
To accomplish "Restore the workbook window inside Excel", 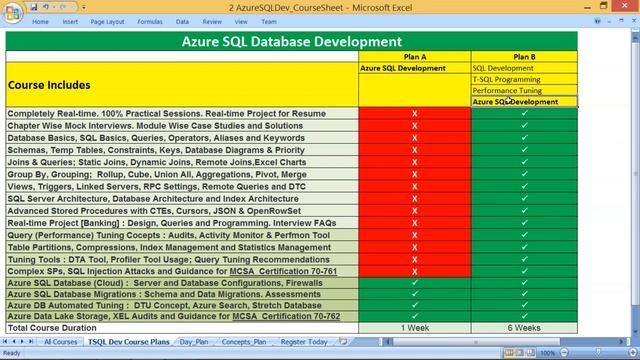I will [621, 21].
